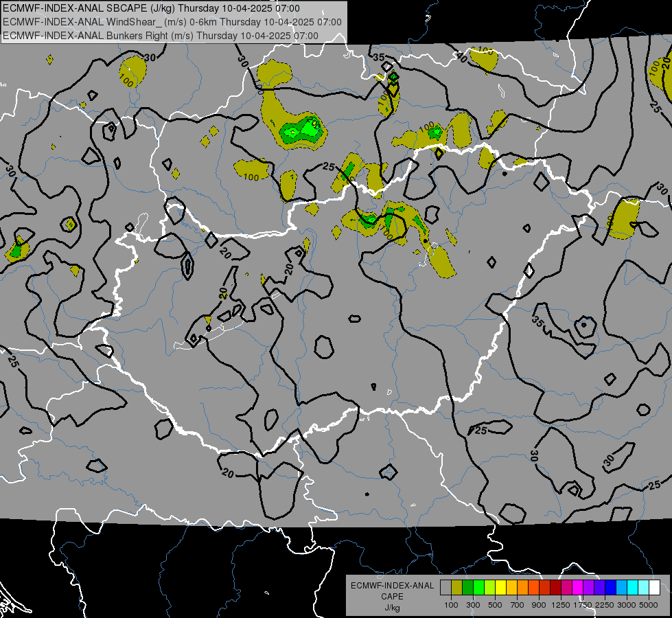Click the gray swatch in CAPE legend
This screenshot has height=618, width=672.
[445, 587]
